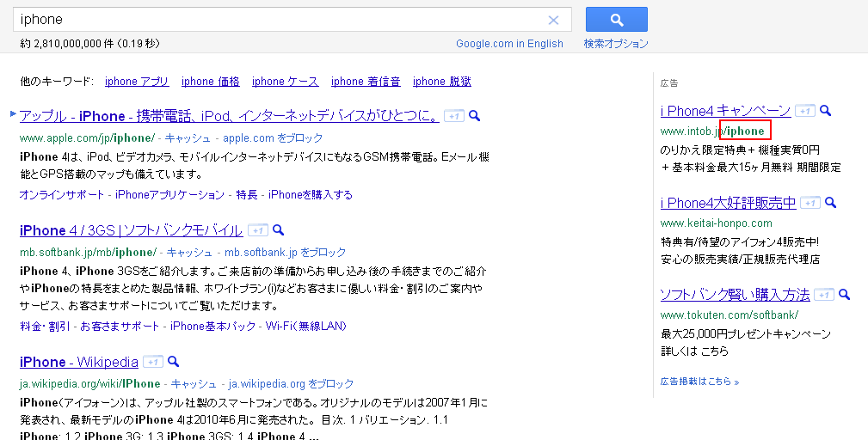The height and width of the screenshot is (440, 868).
Task: Open the iPhone - Wikipedia result
Action: pos(78,362)
